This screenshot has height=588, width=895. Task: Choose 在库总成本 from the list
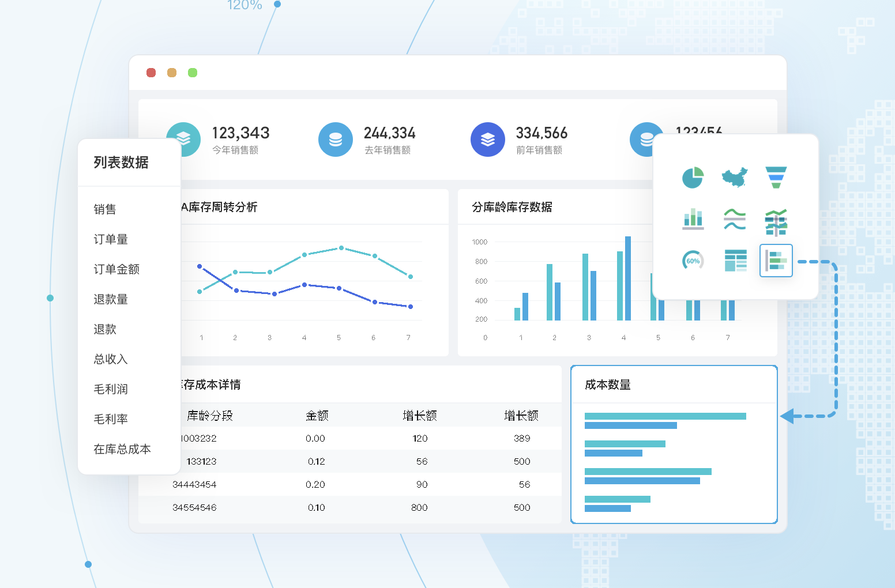(123, 449)
